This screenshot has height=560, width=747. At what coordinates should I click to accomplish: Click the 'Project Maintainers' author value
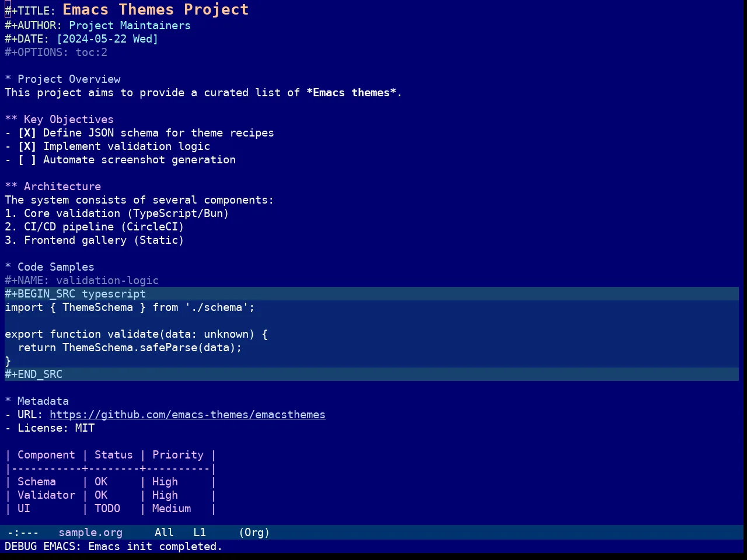pos(130,26)
